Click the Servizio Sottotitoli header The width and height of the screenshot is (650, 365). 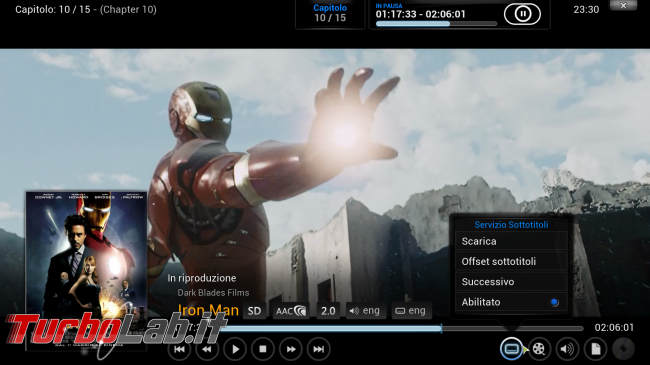point(511,225)
